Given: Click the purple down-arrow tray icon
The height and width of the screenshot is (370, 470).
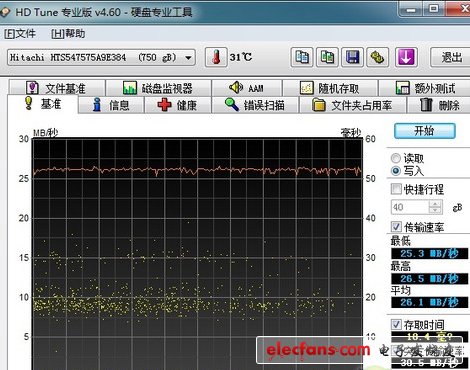Looking at the screenshot, I should 406,57.
